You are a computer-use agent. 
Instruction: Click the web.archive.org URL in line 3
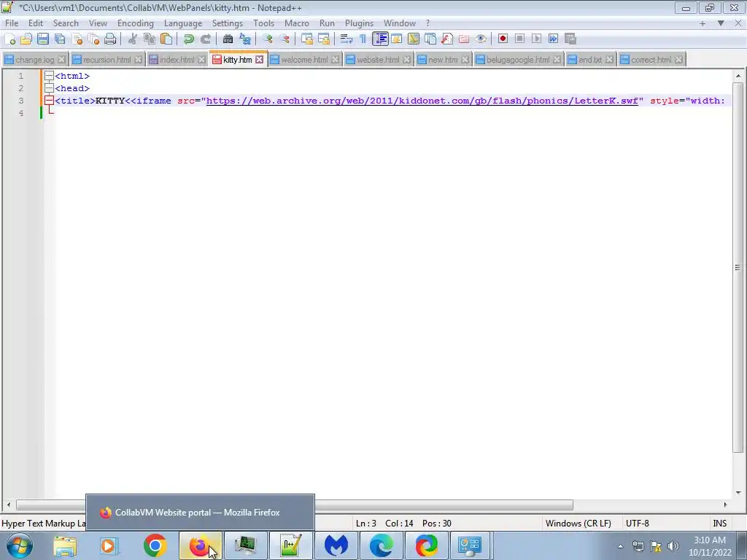pyautogui.click(x=422, y=101)
